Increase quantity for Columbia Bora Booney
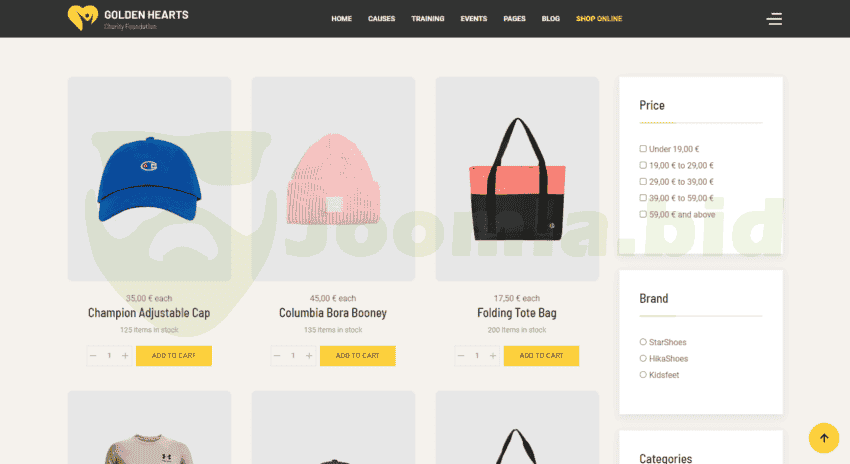Viewport: 850px width, 464px height. tap(309, 356)
